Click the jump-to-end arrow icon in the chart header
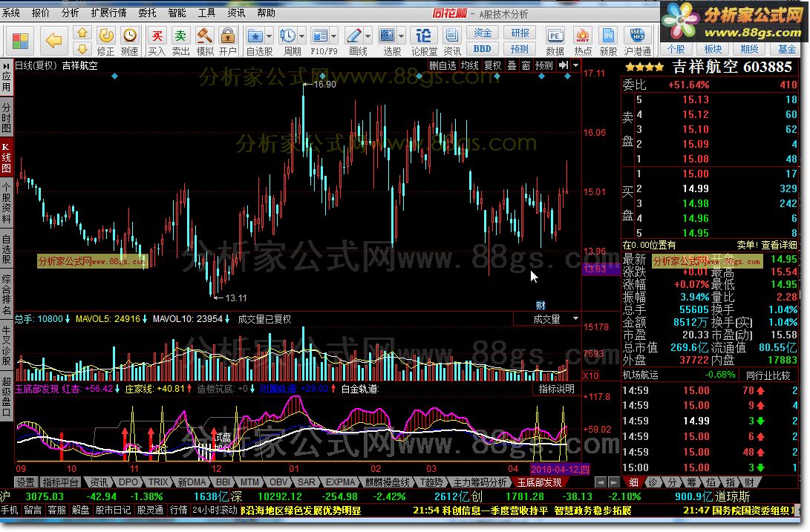 point(564,65)
